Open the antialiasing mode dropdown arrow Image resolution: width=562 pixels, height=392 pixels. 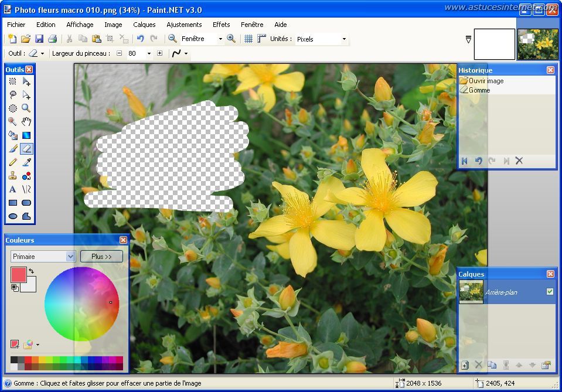pyautogui.click(x=186, y=53)
